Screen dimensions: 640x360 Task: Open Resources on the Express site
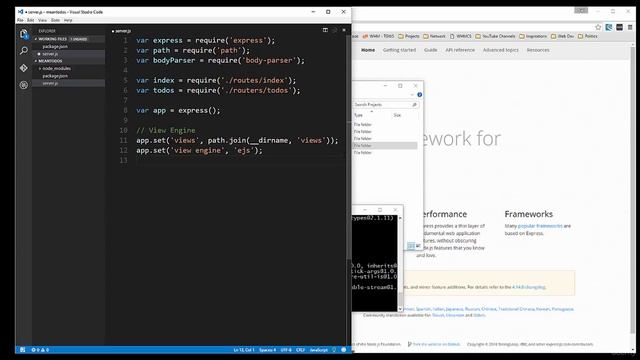click(538, 50)
